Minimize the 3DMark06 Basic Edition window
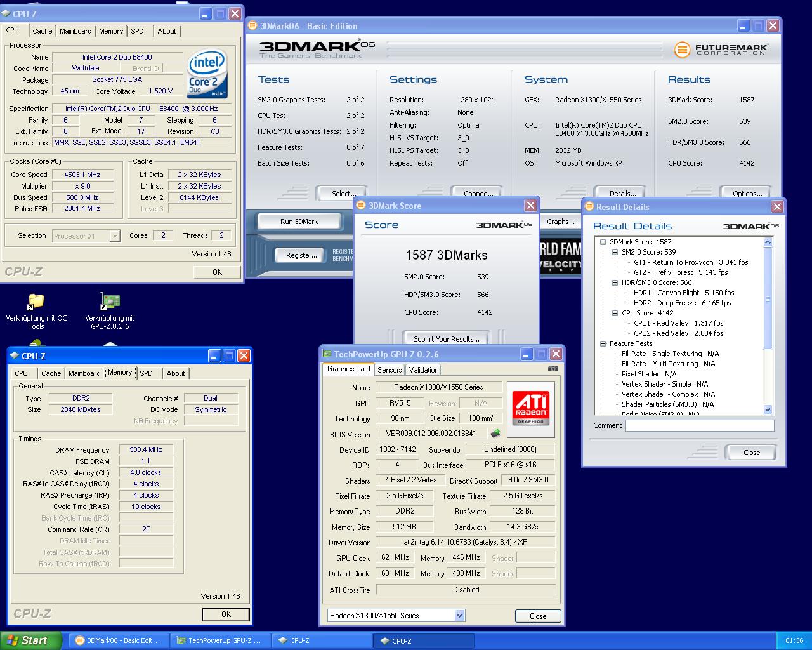 tap(743, 26)
